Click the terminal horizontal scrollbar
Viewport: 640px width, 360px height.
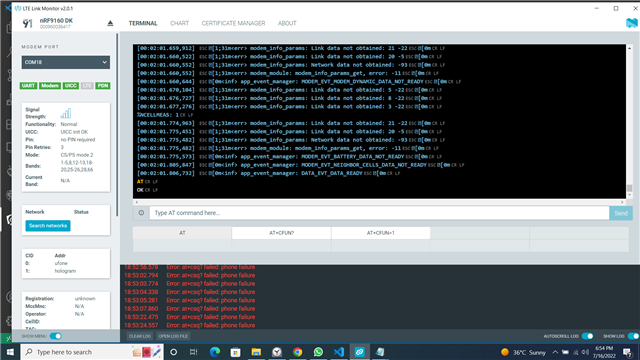(x=379, y=202)
